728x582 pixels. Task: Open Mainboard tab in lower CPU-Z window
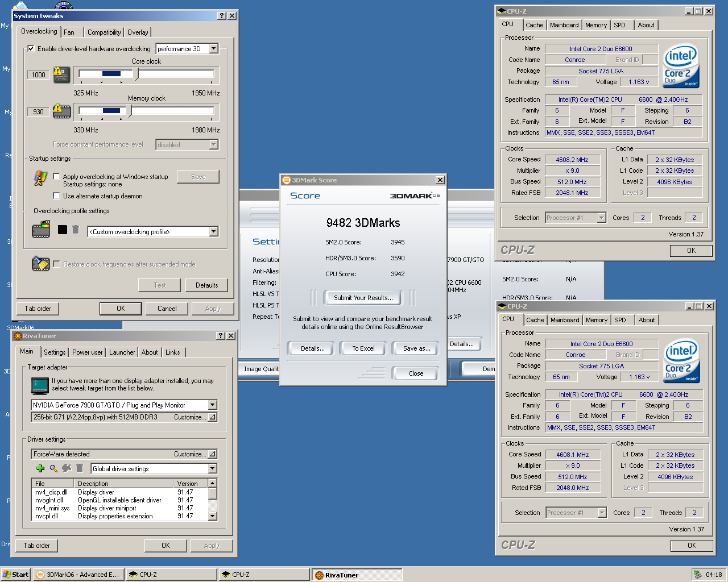click(x=565, y=320)
